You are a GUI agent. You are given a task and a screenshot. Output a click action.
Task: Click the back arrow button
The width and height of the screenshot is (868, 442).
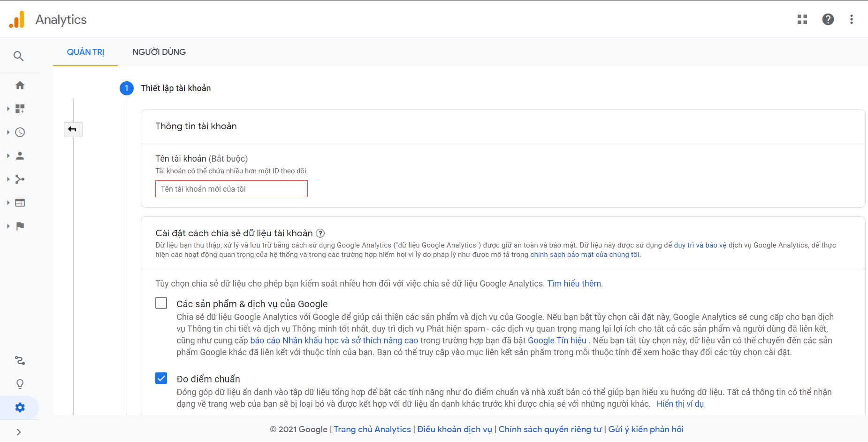point(73,129)
